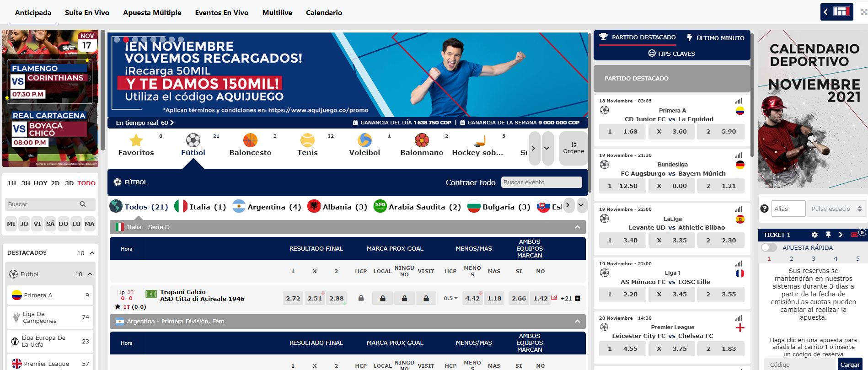Click the help question mark icon
Viewport: 868px width, 370px height.
764,209
